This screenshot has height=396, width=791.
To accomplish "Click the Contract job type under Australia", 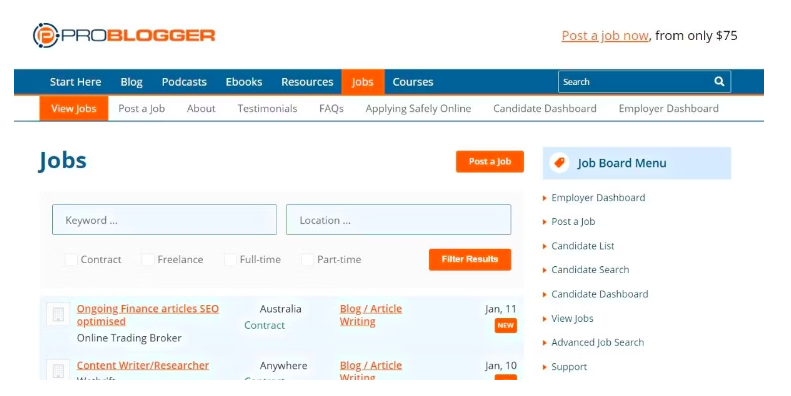I will [x=265, y=325].
